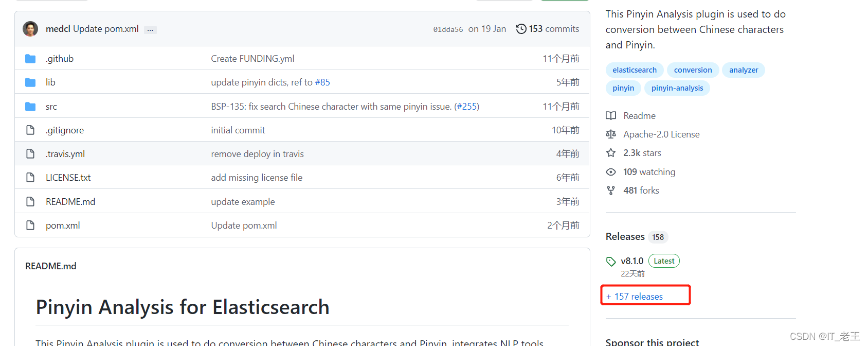This screenshot has width=868, height=346.
Task: Click the README.md file icon
Action: click(x=30, y=202)
